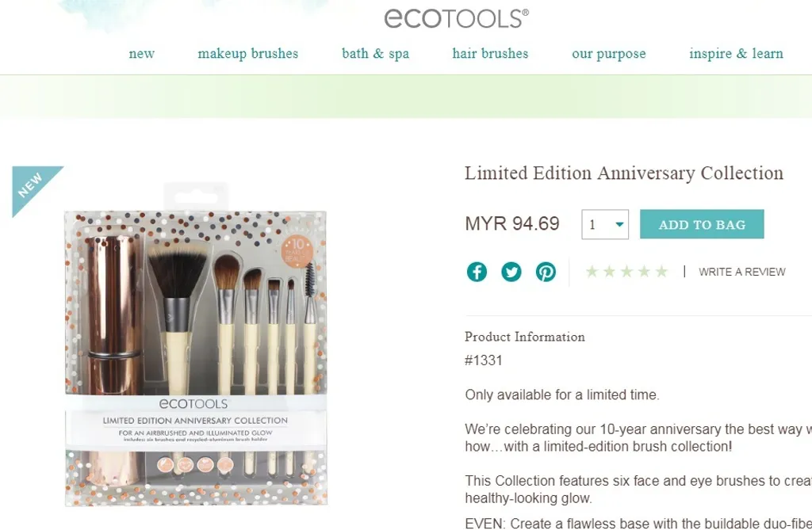Viewport: 812px width, 530px height.
Task: Click the ecotools logo
Action: pyautogui.click(x=456, y=19)
